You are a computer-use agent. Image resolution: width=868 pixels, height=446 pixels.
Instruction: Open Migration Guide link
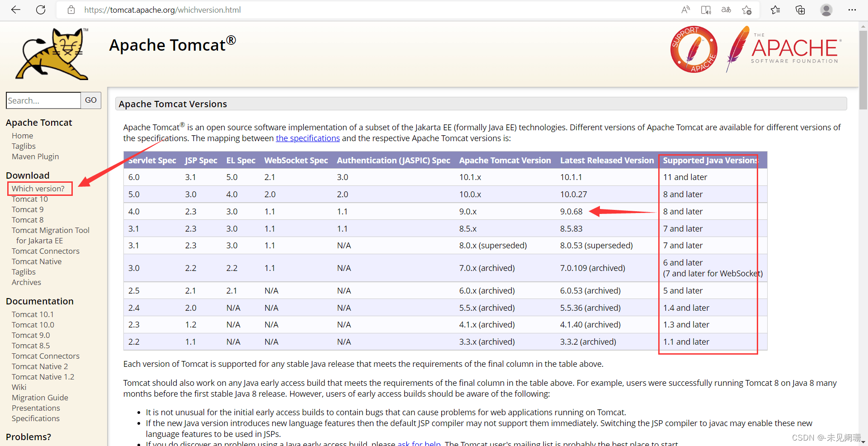coord(40,398)
